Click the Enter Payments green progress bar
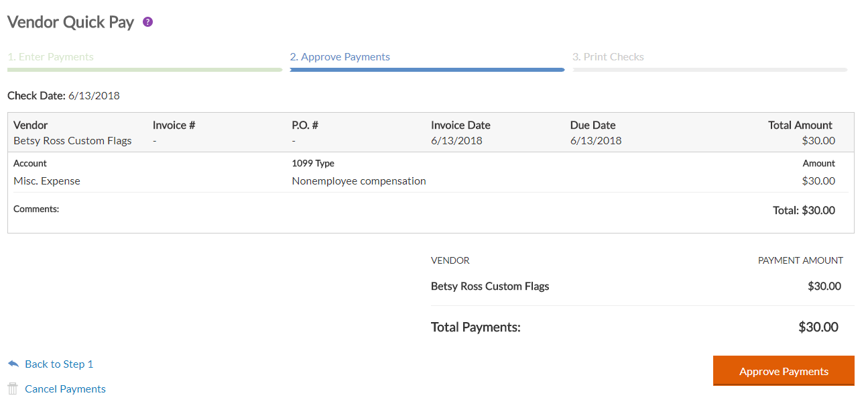 pyautogui.click(x=145, y=69)
